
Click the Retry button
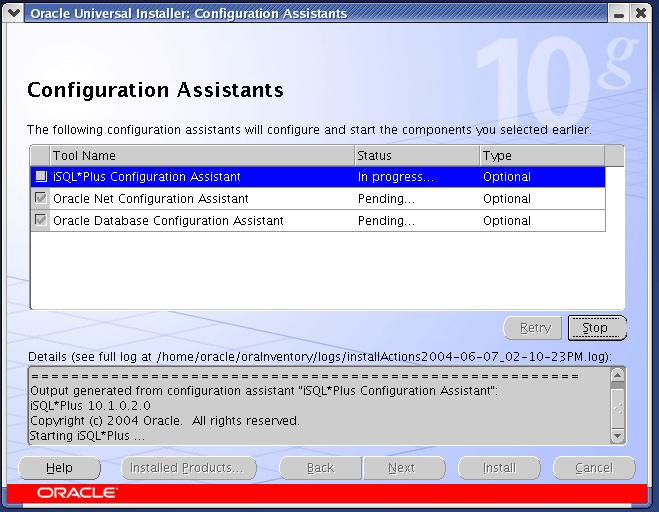(x=535, y=328)
